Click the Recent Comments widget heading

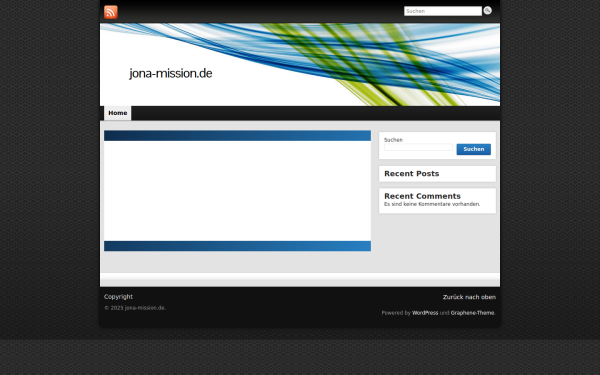coord(422,196)
